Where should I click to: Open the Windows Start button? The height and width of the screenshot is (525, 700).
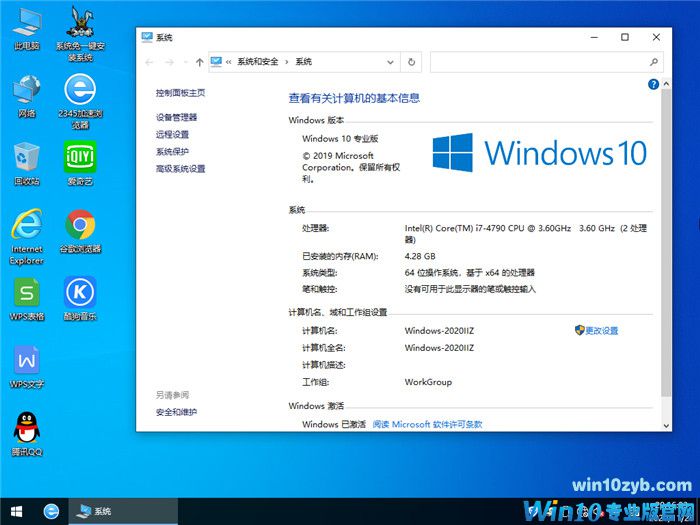[17, 511]
